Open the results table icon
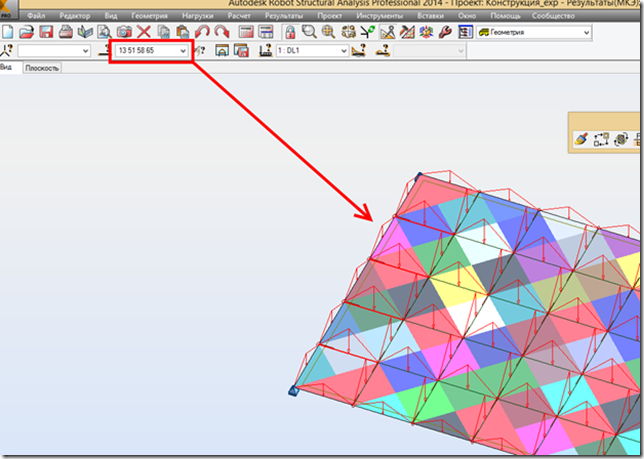Screen dimensions: 644x459 266,32
